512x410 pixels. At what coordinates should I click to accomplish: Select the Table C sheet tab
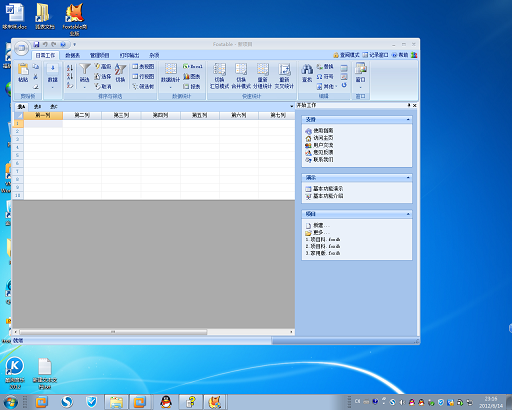coord(54,107)
